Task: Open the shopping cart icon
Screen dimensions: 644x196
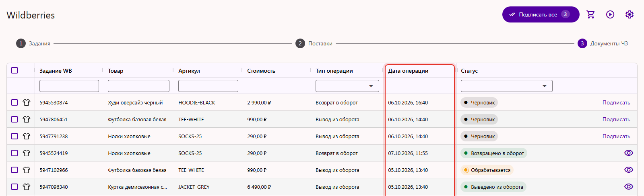Action: [x=590, y=14]
